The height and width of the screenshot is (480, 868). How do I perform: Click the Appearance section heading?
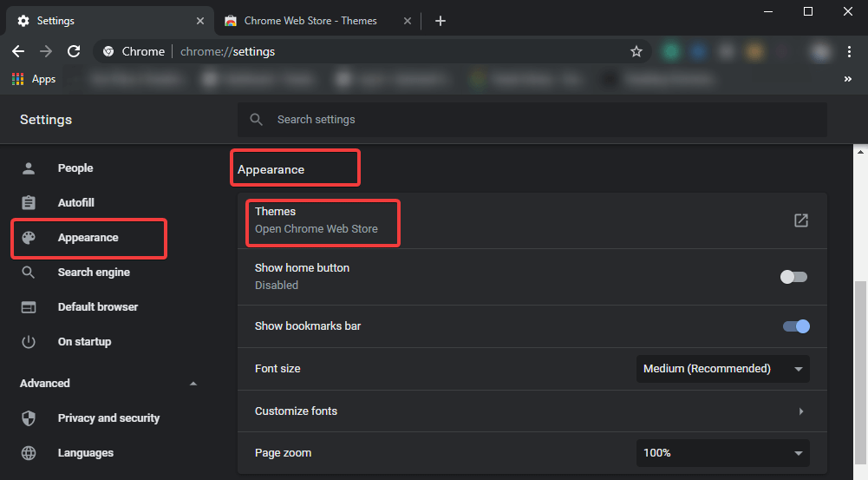click(271, 169)
